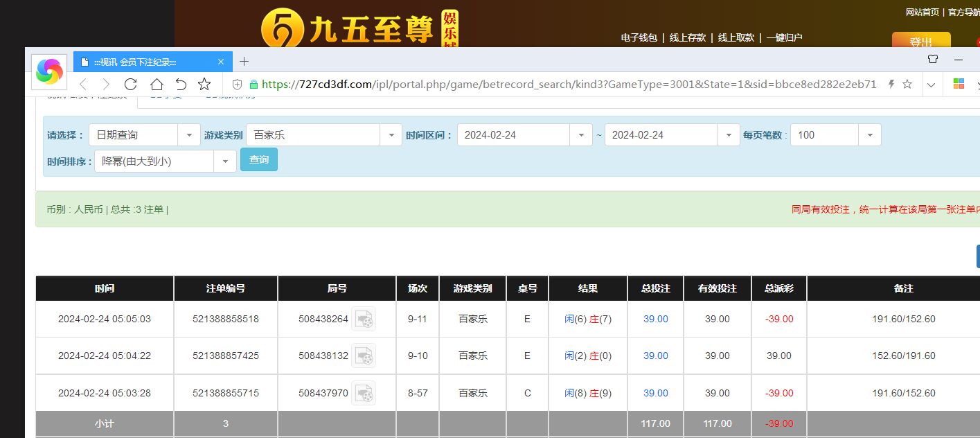Open the skin shirt icon in title bar
This screenshot has height=438, width=980.
(x=933, y=60)
